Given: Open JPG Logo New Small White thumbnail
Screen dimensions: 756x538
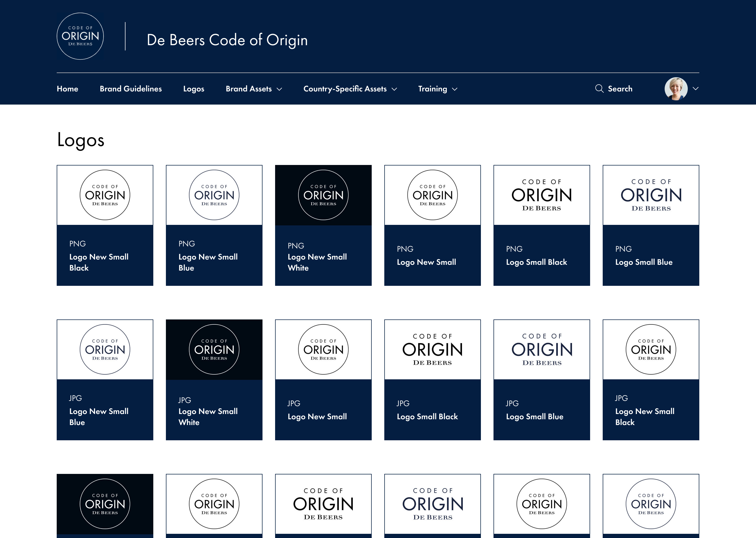Looking at the screenshot, I should click(x=214, y=349).
